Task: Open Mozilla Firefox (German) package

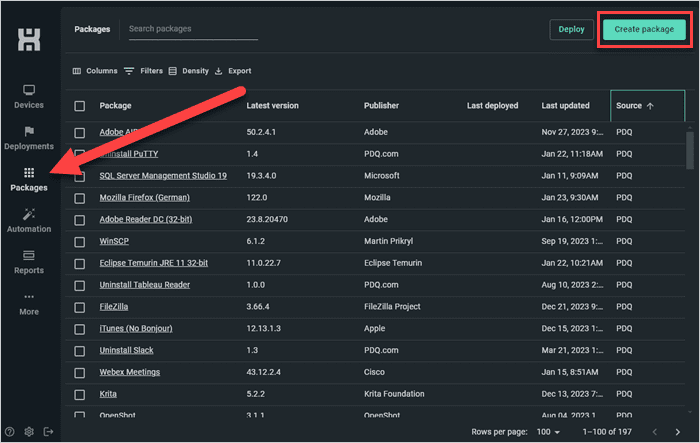Action: (145, 197)
